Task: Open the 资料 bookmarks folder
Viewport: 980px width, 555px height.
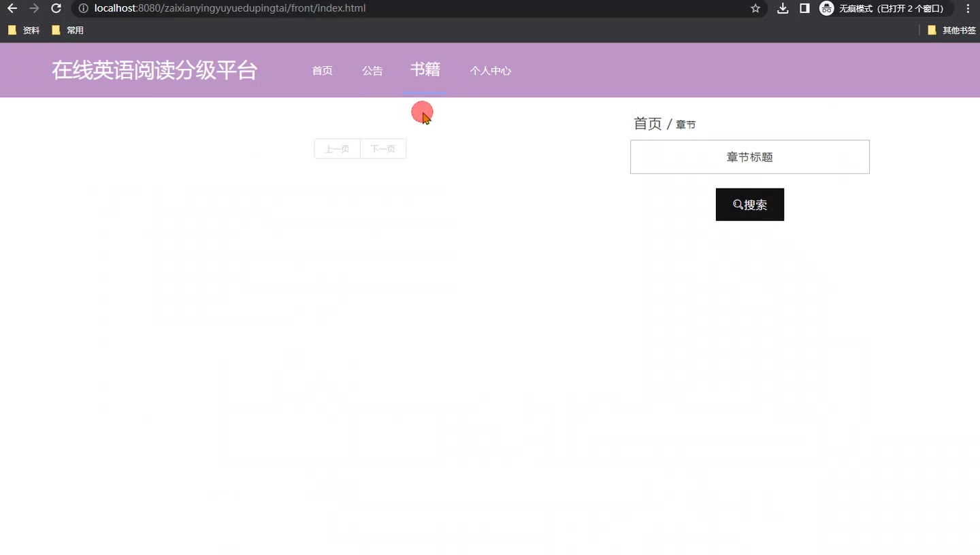Action: 24,31
